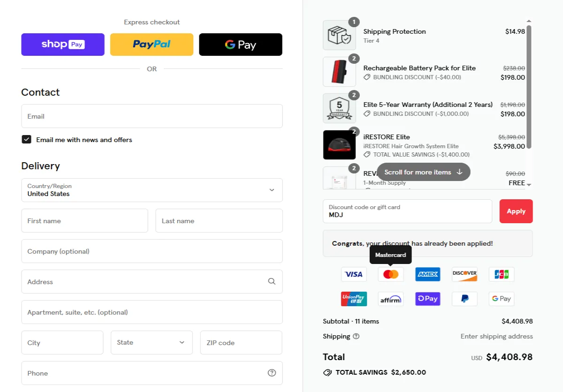This screenshot has width=563, height=392.
Task: Click the UnionPay icon
Action: [x=354, y=299]
